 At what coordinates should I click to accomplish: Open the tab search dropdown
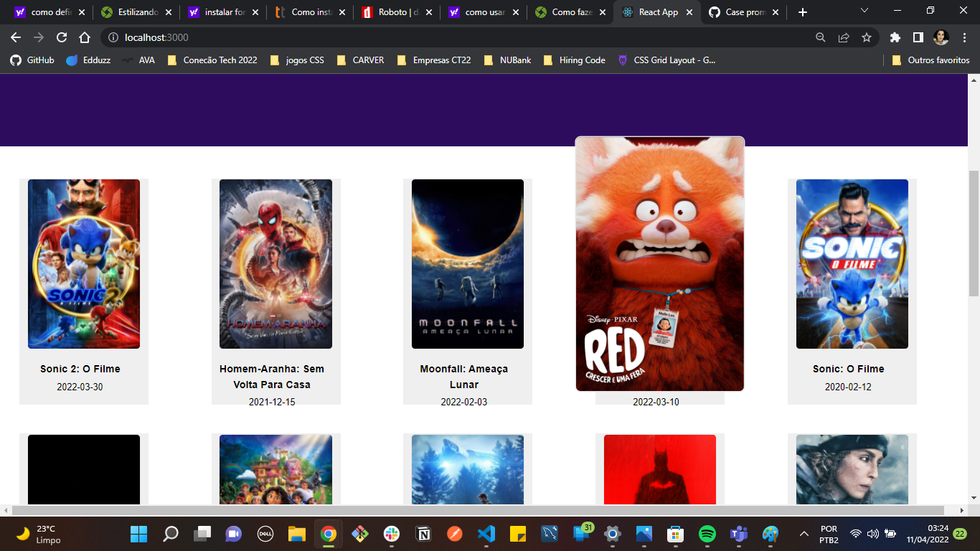[864, 11]
